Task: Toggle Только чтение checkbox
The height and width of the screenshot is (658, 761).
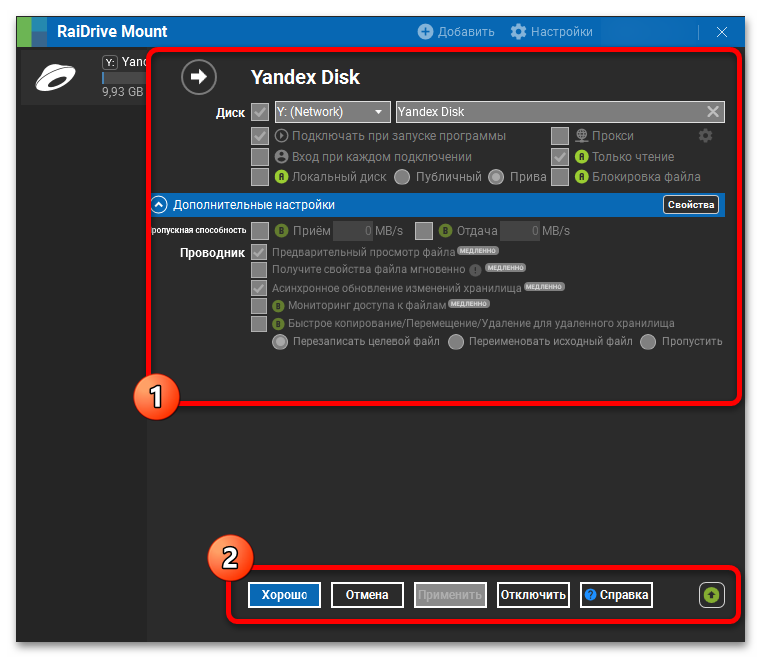Action: (560, 157)
